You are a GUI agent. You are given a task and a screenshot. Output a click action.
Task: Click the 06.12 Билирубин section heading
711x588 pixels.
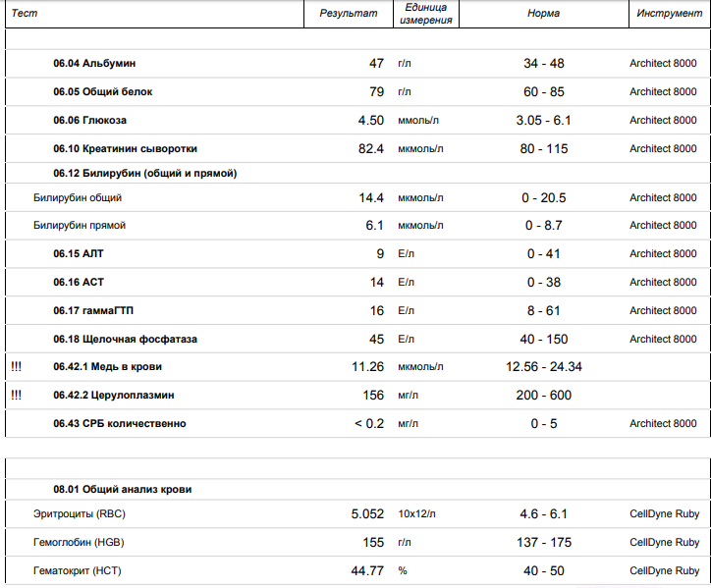[x=144, y=173]
